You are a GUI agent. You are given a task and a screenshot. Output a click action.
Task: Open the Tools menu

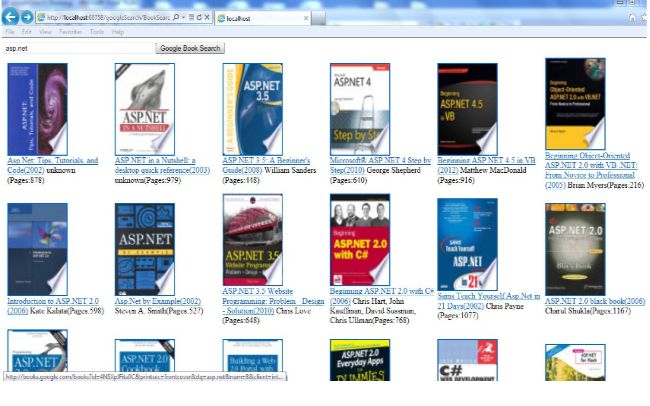point(97,32)
